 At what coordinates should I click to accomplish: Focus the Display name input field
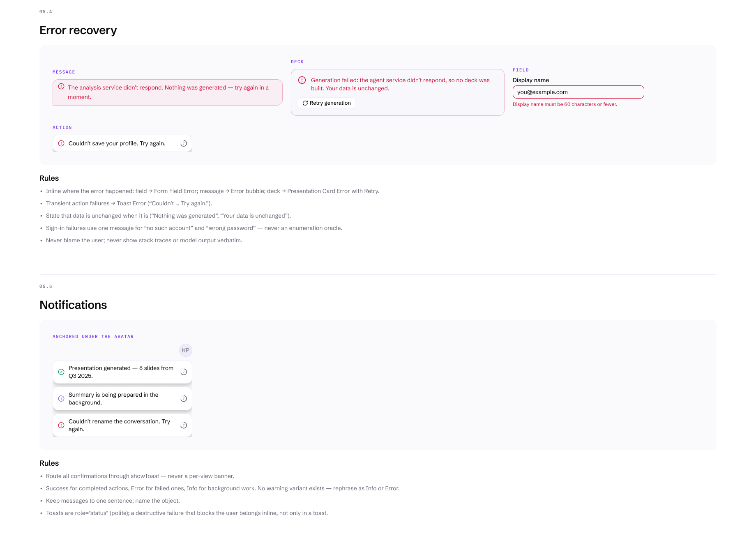coord(578,92)
